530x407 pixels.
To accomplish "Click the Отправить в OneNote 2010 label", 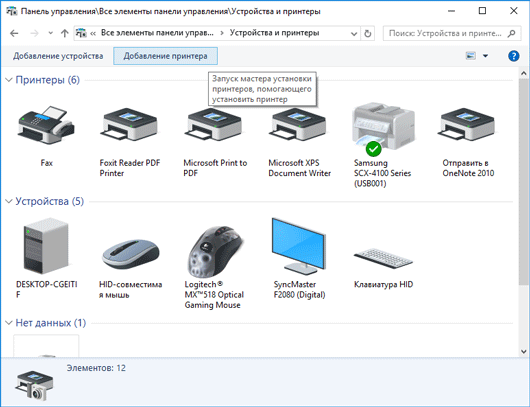I will click(468, 168).
